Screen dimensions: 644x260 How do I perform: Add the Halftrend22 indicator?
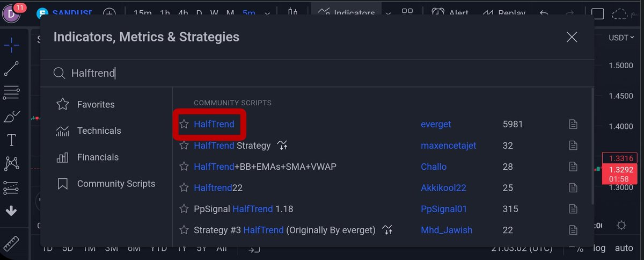point(218,188)
